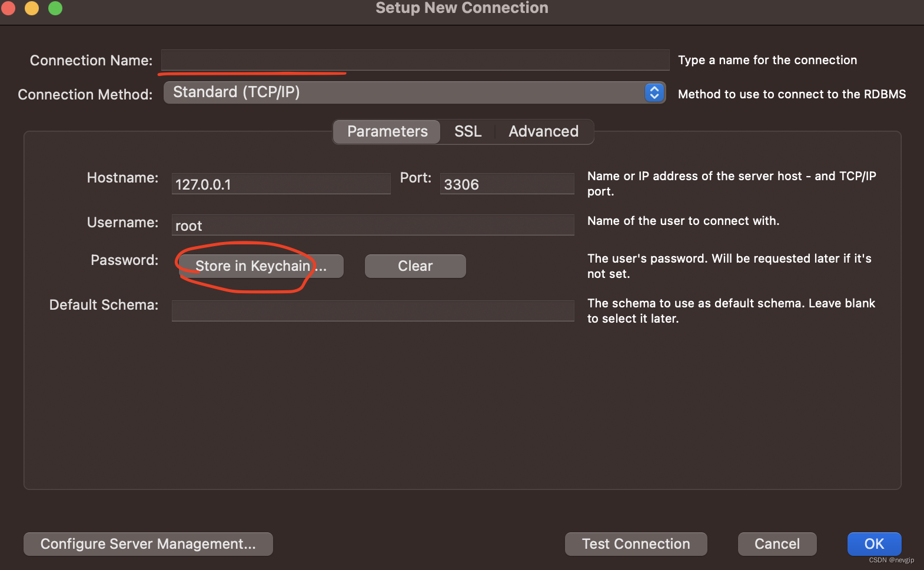This screenshot has width=924, height=570.
Task: Click the Hostname field containing 127.0.0.1
Action: 281,184
